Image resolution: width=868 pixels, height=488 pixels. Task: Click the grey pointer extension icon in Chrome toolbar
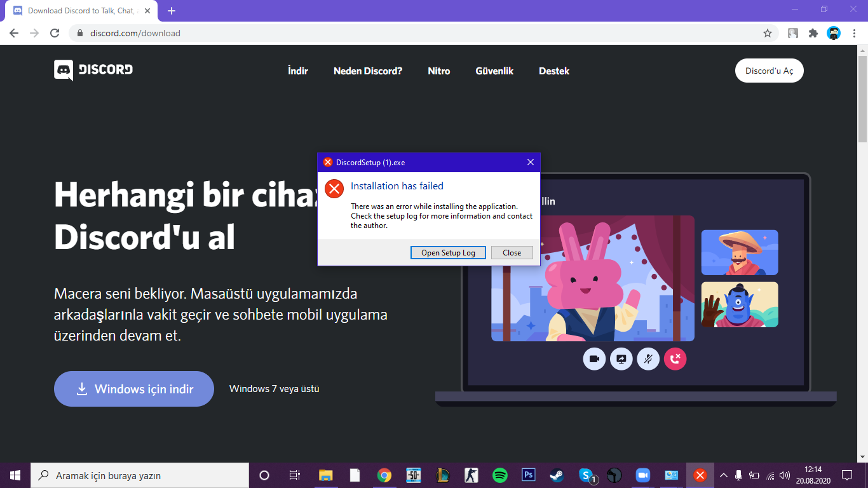793,33
